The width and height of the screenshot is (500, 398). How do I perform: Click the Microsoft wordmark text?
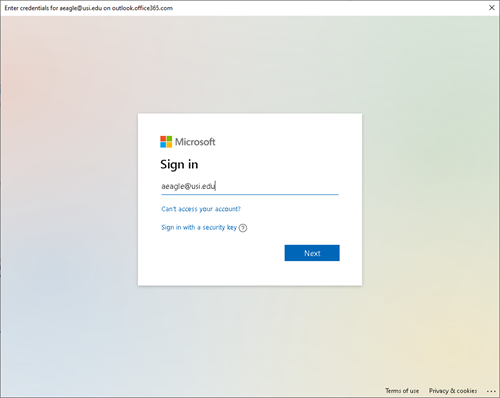[x=195, y=142]
